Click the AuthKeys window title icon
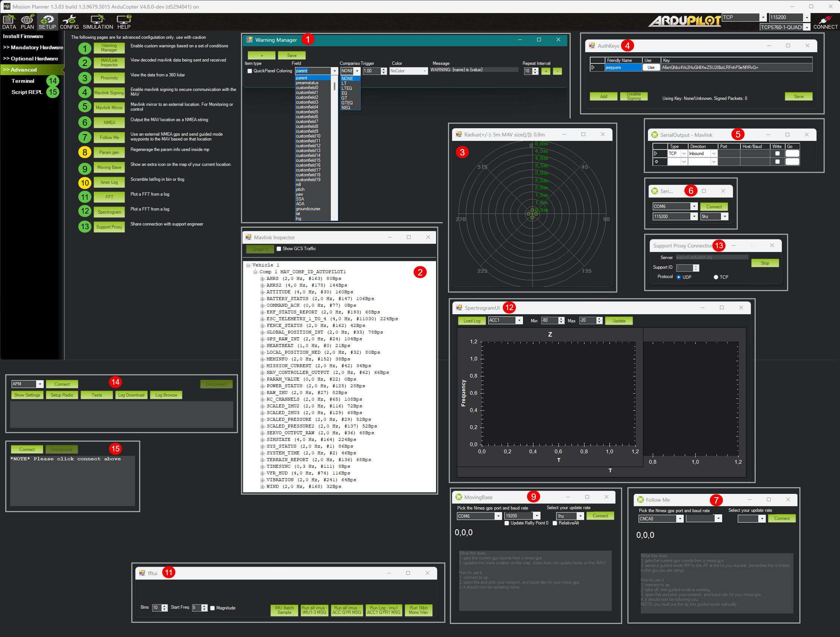The width and height of the screenshot is (840, 637). (592, 45)
